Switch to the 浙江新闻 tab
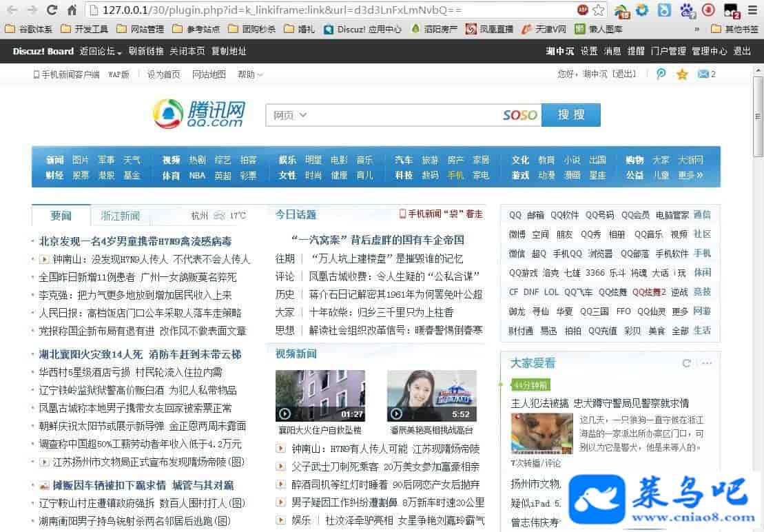The image size is (764, 532). pos(121,216)
